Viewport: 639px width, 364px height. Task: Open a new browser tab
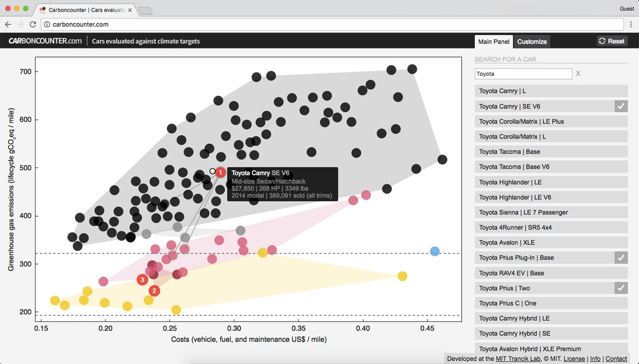[145, 11]
